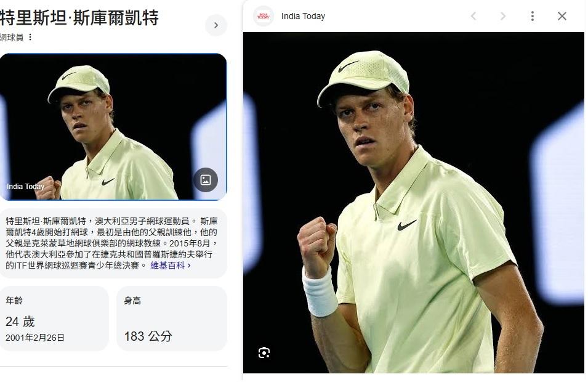Expand the chevron next to 特里斯坦·斯庫爾凱特
Viewport: 588px width, 382px height.
[x=216, y=25]
